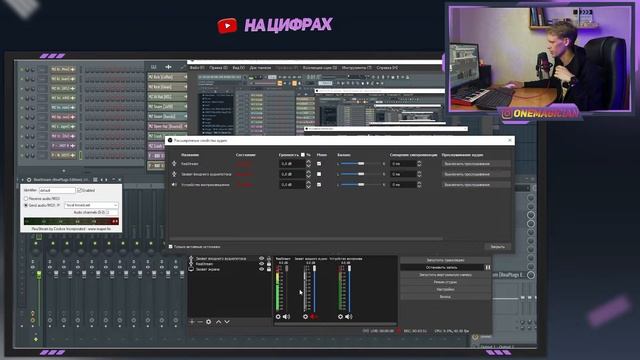Click horizontal scrollbar in audio properties dialog
The image size is (640, 360).
point(306,239)
